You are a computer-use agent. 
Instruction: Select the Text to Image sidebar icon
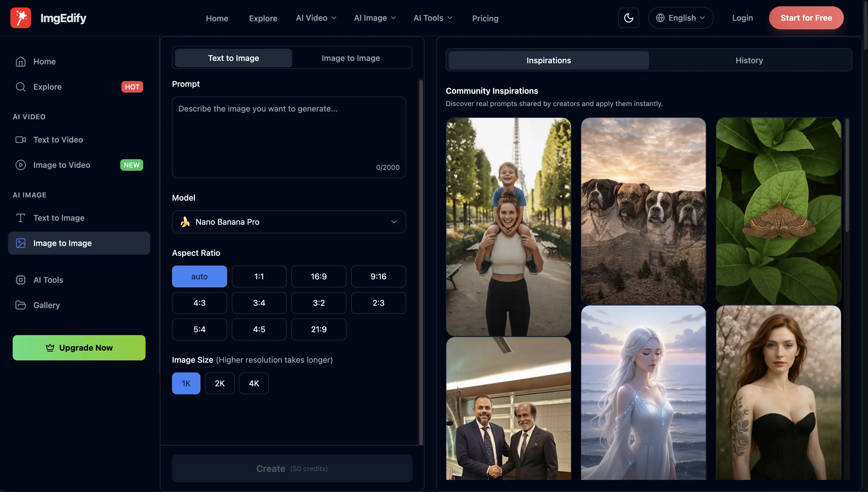click(x=20, y=218)
